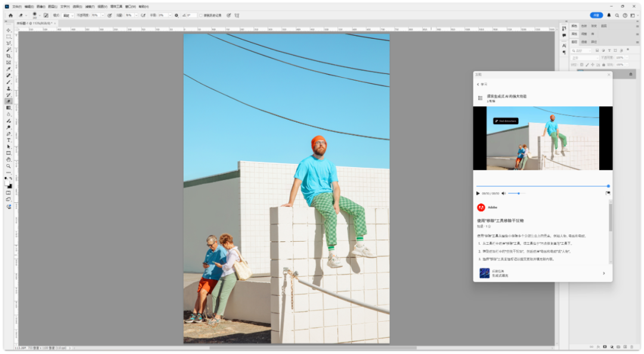This screenshot has width=644, height=354.
Task: Enable the erase to history checkbox
Action: pyautogui.click(x=201, y=16)
